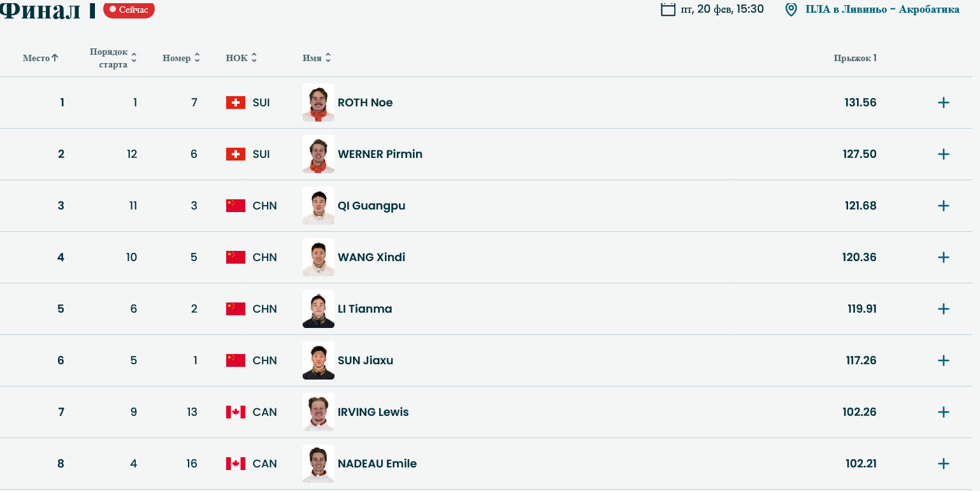This screenshot has width=980, height=491.
Task: Expand QI Guangpu's jump details
Action: pyautogui.click(x=944, y=206)
